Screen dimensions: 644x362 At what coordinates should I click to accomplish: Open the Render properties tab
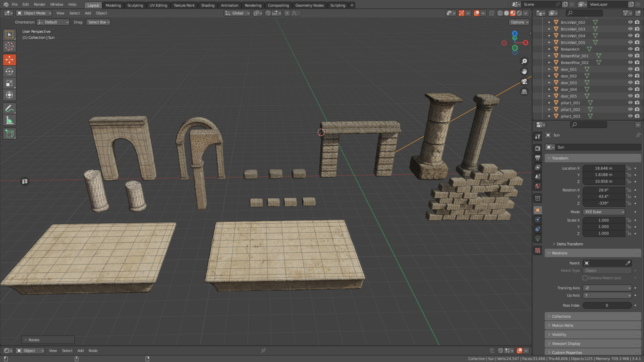click(537, 148)
